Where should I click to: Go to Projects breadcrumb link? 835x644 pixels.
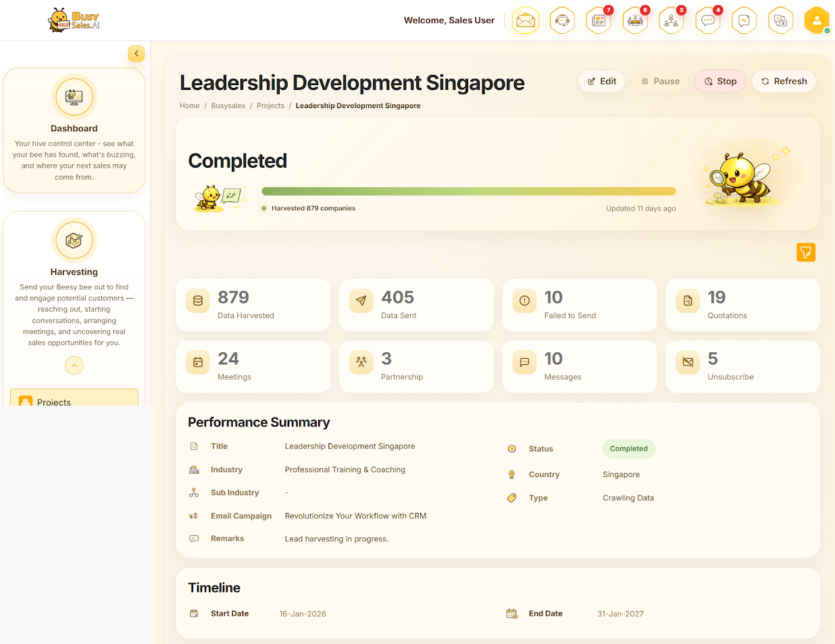point(270,105)
